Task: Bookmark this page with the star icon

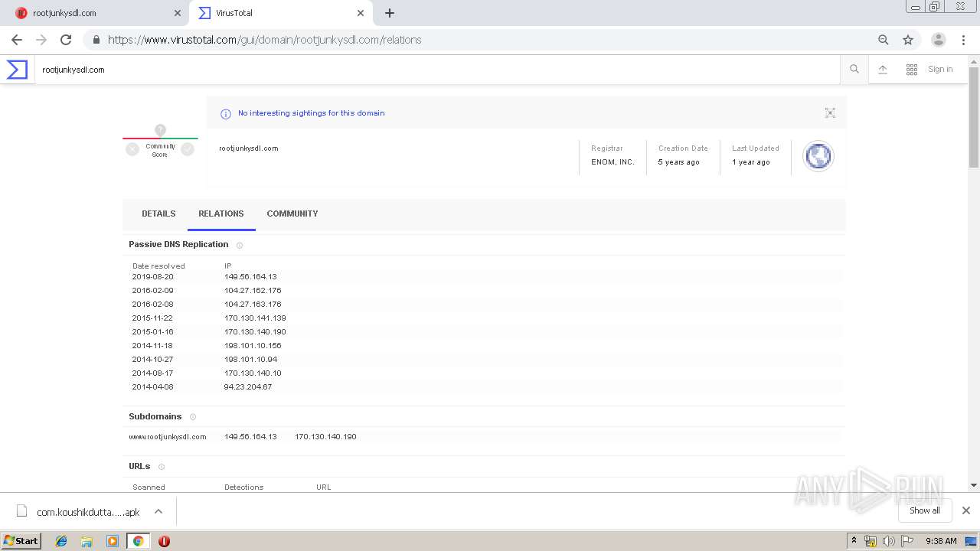Action: click(x=908, y=40)
